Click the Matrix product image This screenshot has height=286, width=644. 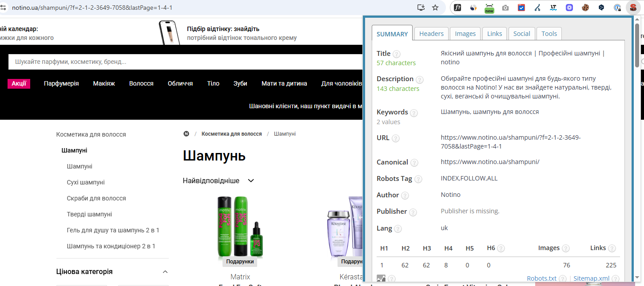click(x=240, y=226)
